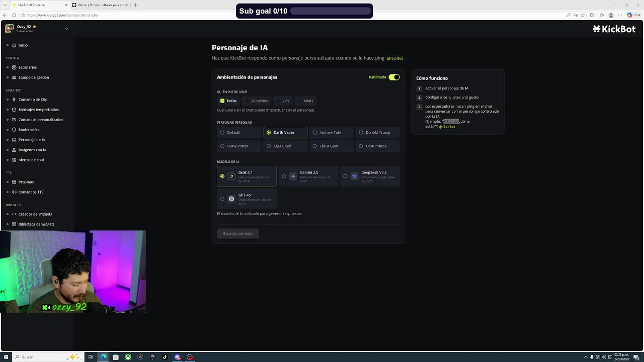Open Comandos personalizados section
Image resolution: width=644 pixels, height=362 pixels.
tap(40, 120)
